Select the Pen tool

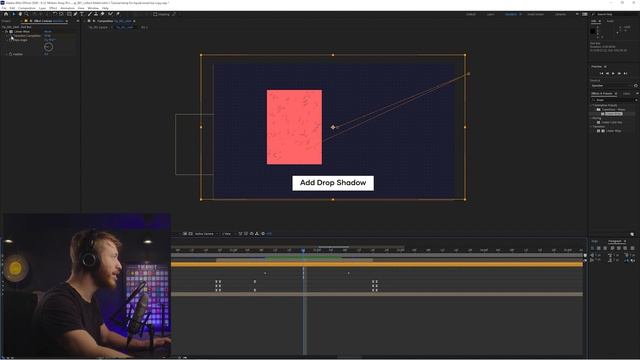click(76, 14)
